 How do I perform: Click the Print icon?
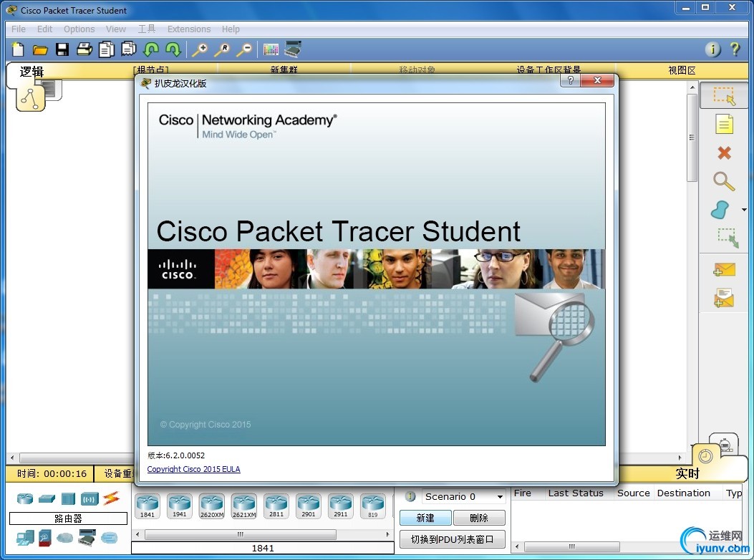click(x=84, y=49)
